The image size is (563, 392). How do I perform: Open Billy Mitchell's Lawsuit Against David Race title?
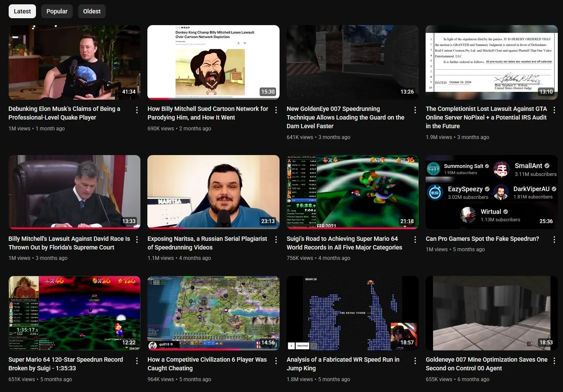tap(69, 243)
